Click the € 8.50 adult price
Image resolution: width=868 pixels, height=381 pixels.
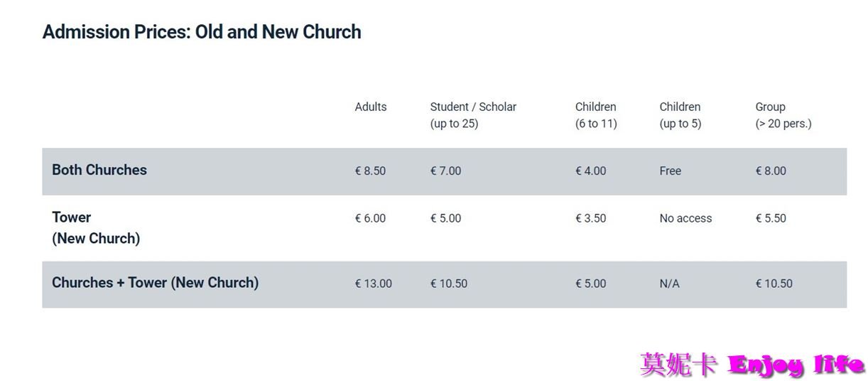point(370,171)
